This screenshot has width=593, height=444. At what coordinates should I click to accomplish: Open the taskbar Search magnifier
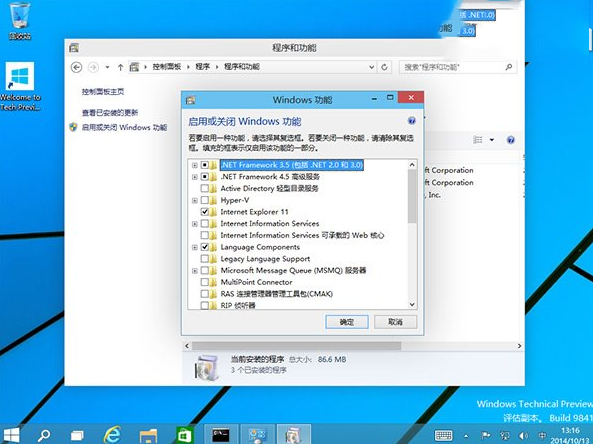click(44, 435)
